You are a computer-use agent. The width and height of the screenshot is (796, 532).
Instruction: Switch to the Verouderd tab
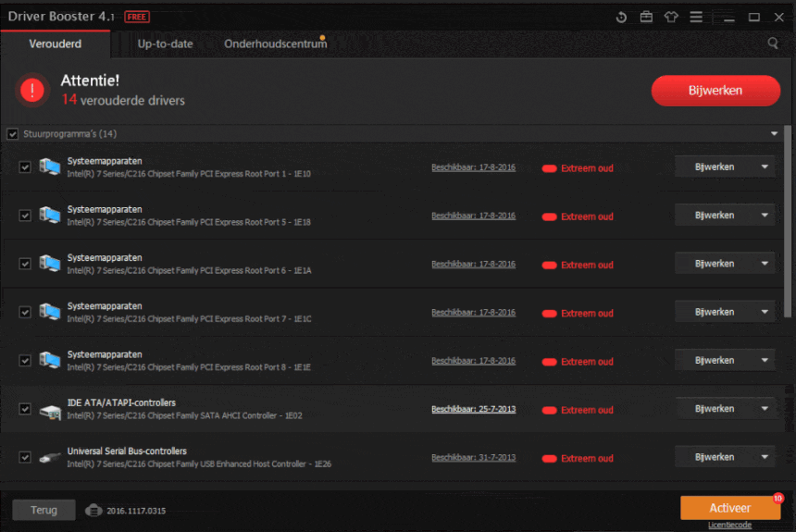[56, 44]
